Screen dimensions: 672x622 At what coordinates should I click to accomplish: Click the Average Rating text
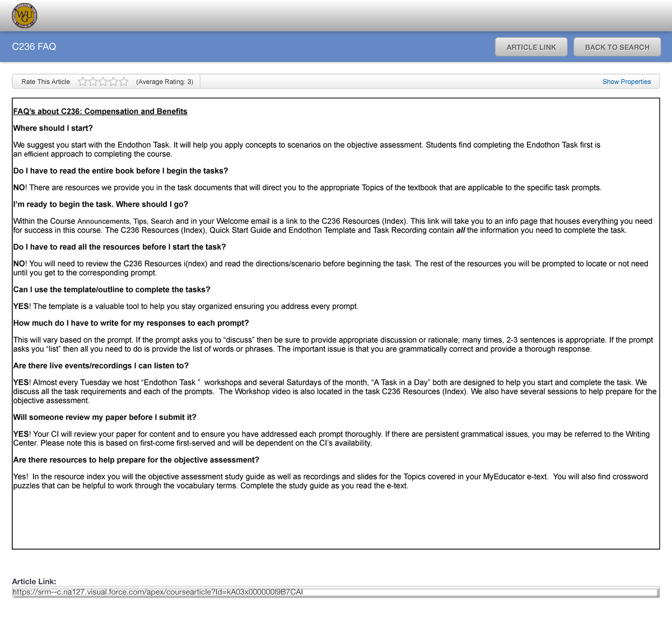tap(165, 82)
